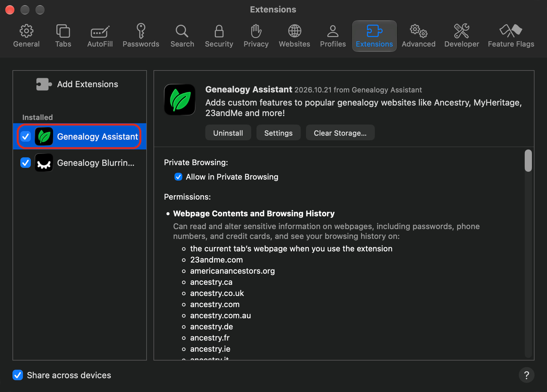Screen dimensions: 547x392
Task: Click the permissions list scrollbar thumb
Action: pos(528,161)
